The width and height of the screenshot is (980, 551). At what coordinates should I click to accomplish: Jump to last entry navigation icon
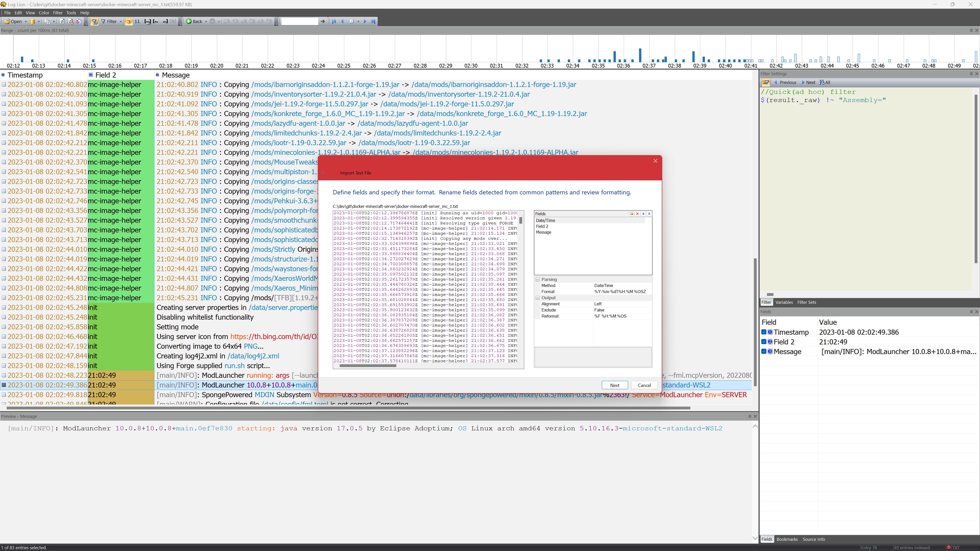tap(373, 21)
